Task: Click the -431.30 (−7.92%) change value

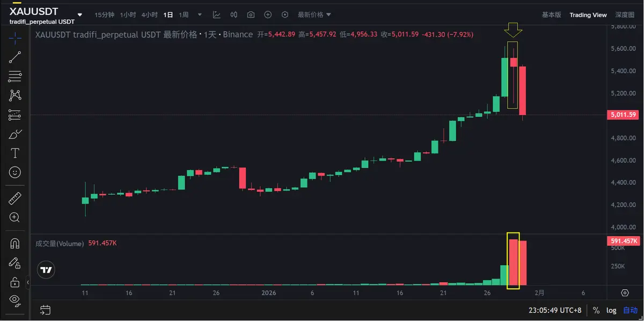Action: click(x=448, y=34)
